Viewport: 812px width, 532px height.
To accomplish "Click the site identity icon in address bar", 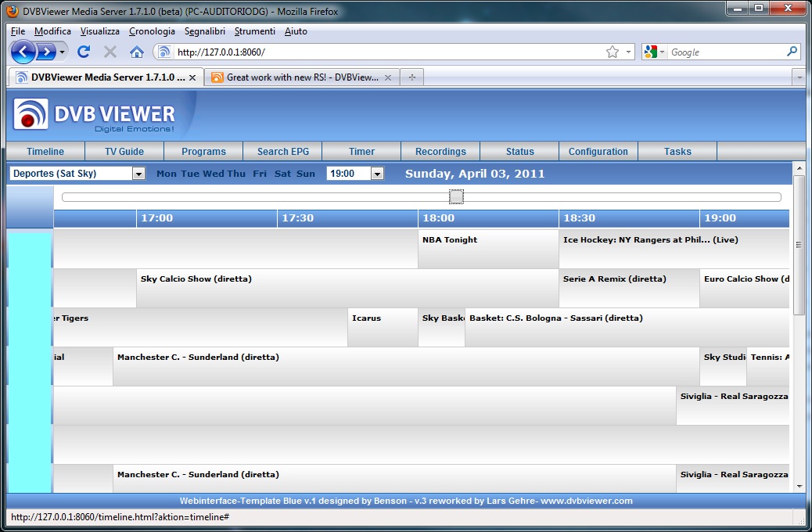I will (164, 52).
